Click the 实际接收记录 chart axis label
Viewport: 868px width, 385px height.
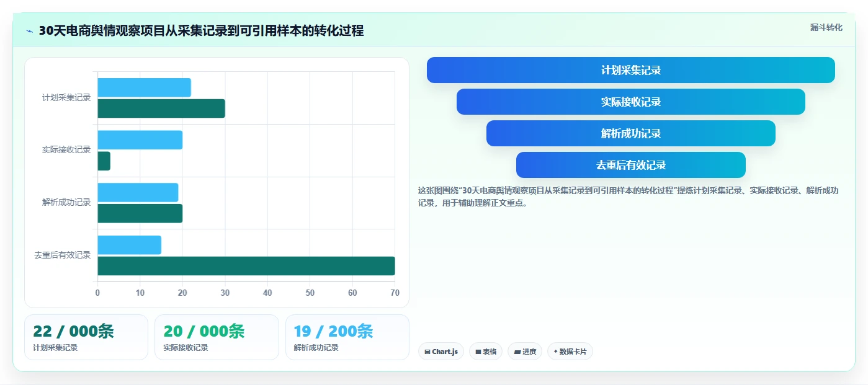(x=66, y=150)
